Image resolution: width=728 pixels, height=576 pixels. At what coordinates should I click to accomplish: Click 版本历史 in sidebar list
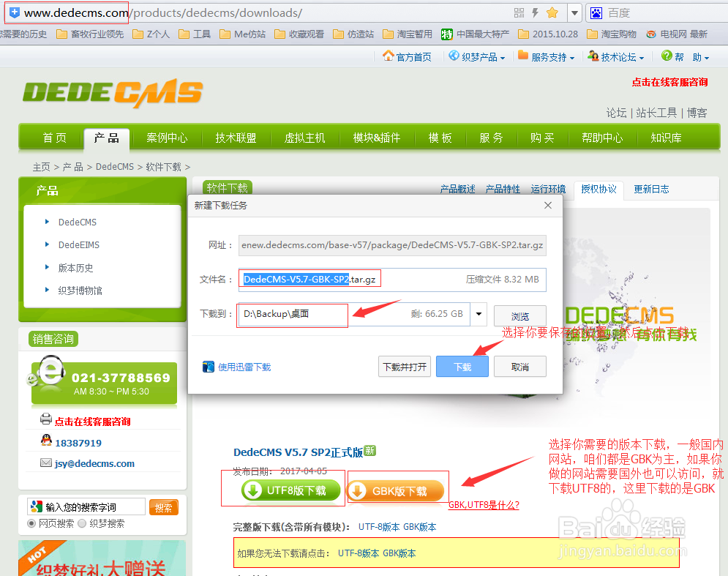point(75,268)
